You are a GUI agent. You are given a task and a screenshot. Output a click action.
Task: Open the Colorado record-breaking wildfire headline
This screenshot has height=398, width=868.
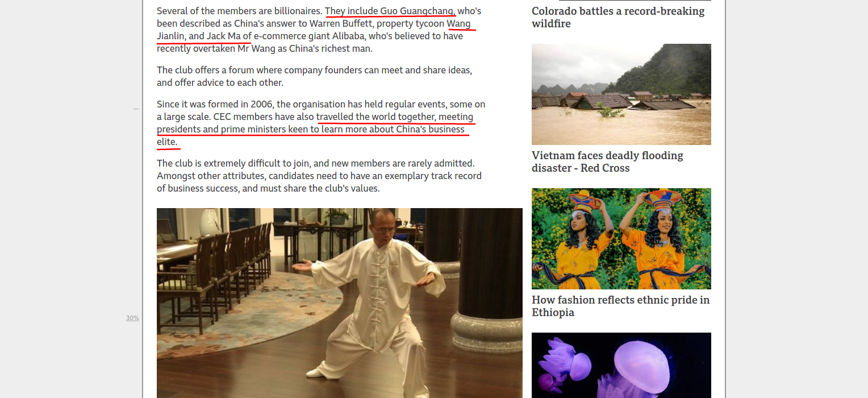click(x=618, y=17)
